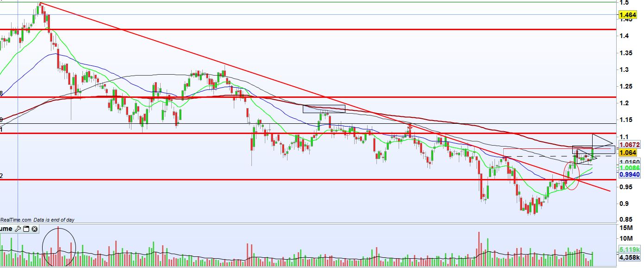The height and width of the screenshot is (268, 644).
Task: Close the volume indicator panel
Action: click(x=34, y=229)
